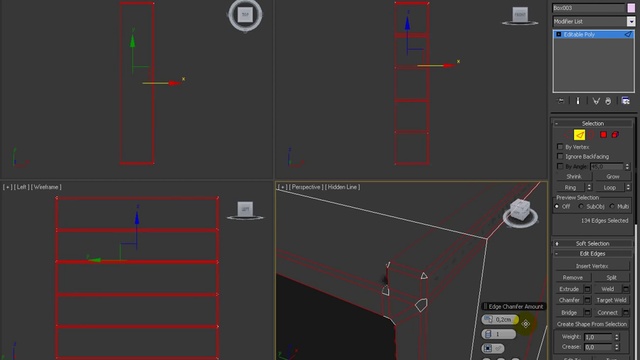Open Weld settings box
The height and width of the screenshot is (360, 640).
coord(626,289)
